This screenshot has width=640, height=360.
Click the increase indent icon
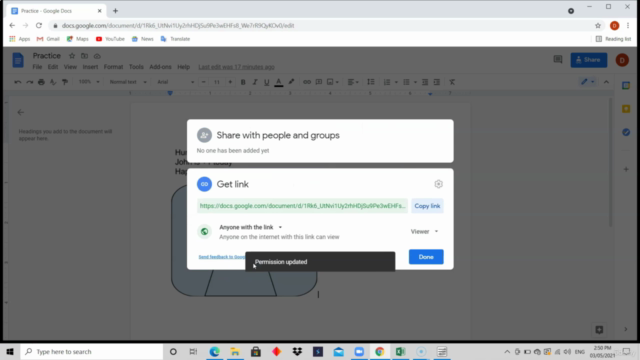437,82
